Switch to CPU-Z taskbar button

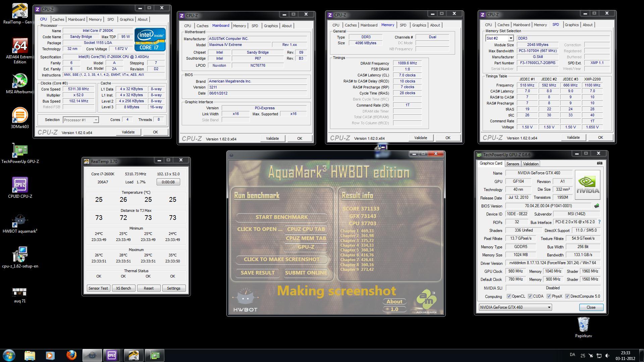[x=112, y=355]
